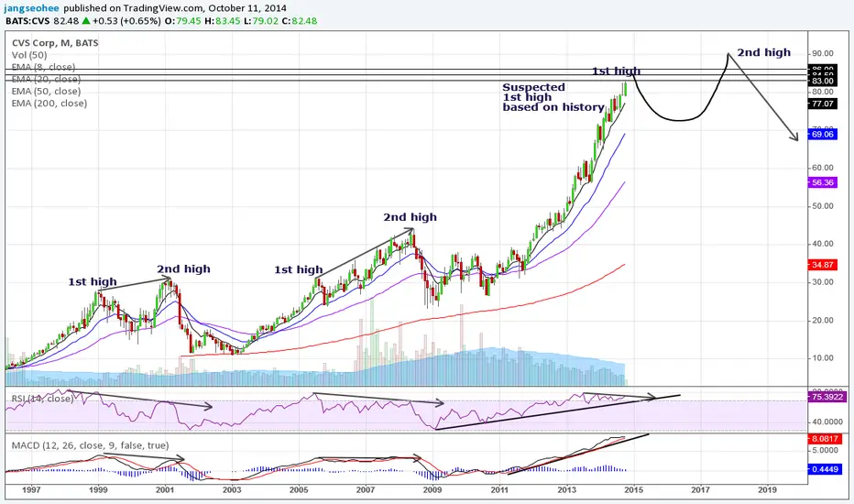The height and width of the screenshot is (504, 854).
Task: Click the 20.00 price axis label
Action: (823, 321)
